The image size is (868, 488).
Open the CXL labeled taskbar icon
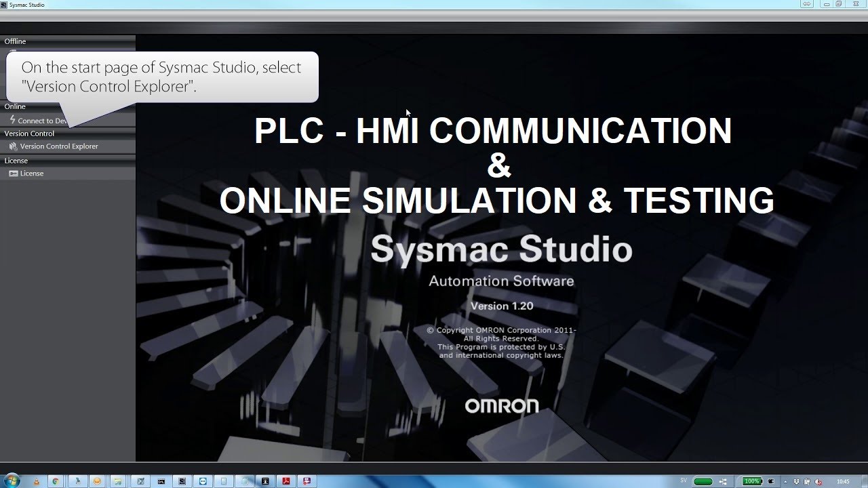tap(161, 481)
